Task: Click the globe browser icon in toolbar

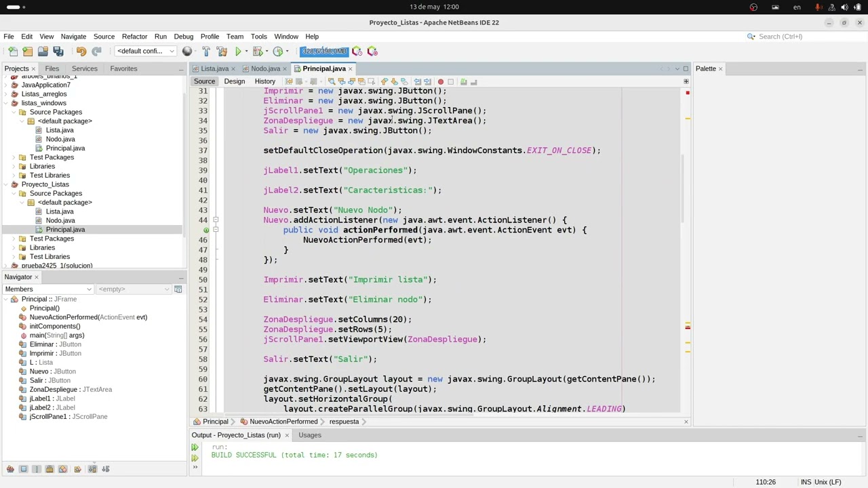Action: [187, 52]
